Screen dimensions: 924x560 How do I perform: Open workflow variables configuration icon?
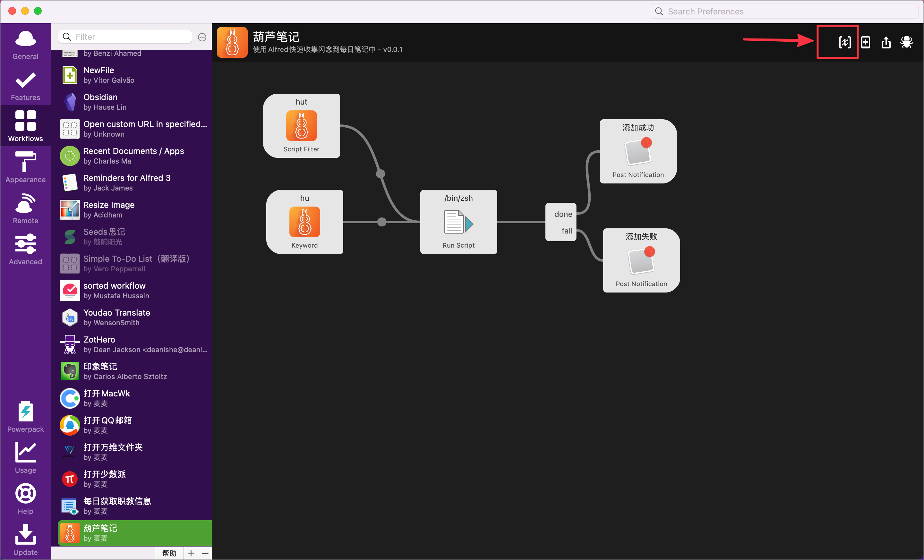[x=844, y=42]
